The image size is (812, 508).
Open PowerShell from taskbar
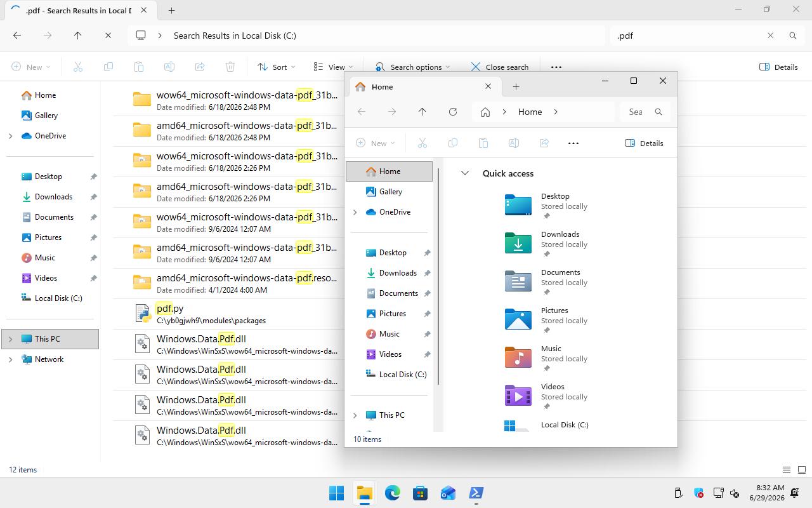[476, 493]
